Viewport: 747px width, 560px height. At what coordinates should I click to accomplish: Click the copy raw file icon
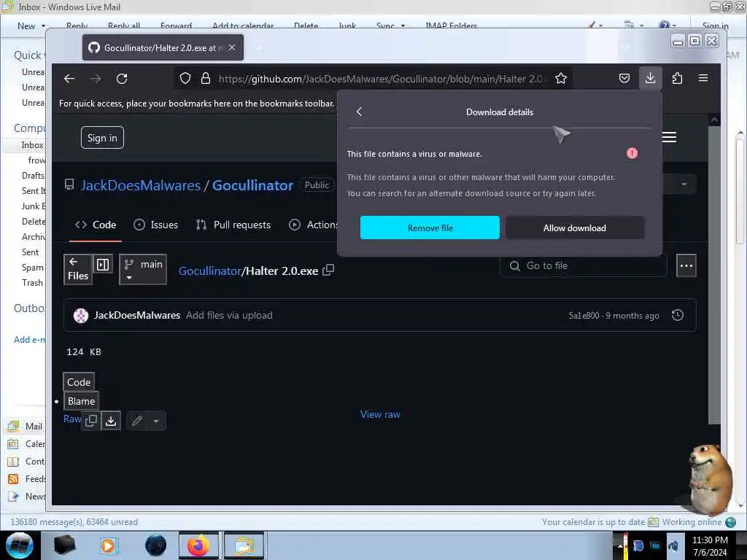click(91, 421)
